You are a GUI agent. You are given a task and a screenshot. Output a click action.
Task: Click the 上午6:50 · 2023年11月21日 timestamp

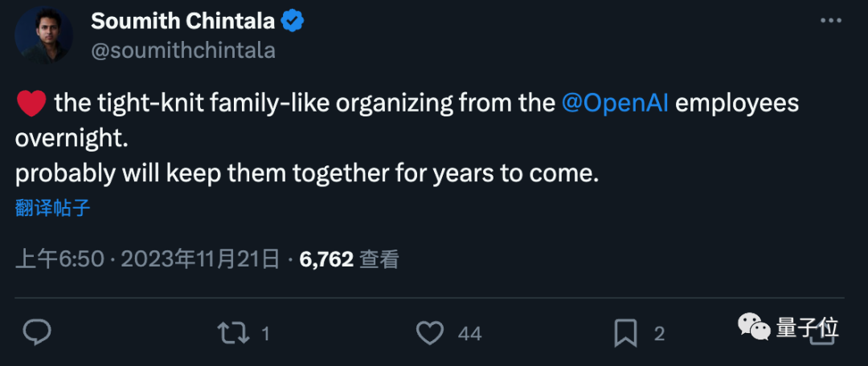tap(148, 258)
